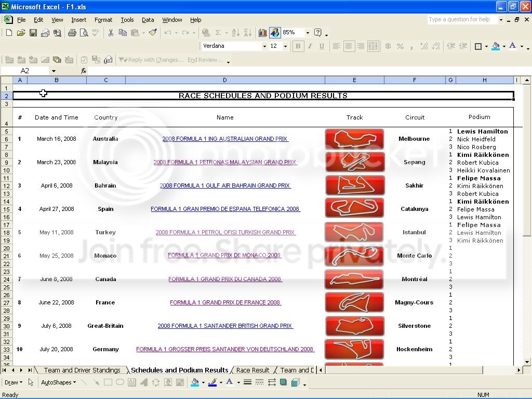Apply Percent style icon
This screenshot has width=532, height=399.
tap(401, 46)
